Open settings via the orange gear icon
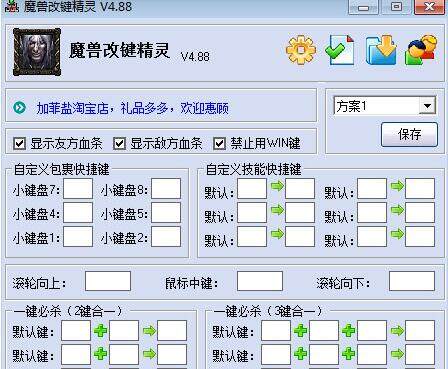Image resolution: width=448 pixels, height=369 pixels. click(301, 50)
